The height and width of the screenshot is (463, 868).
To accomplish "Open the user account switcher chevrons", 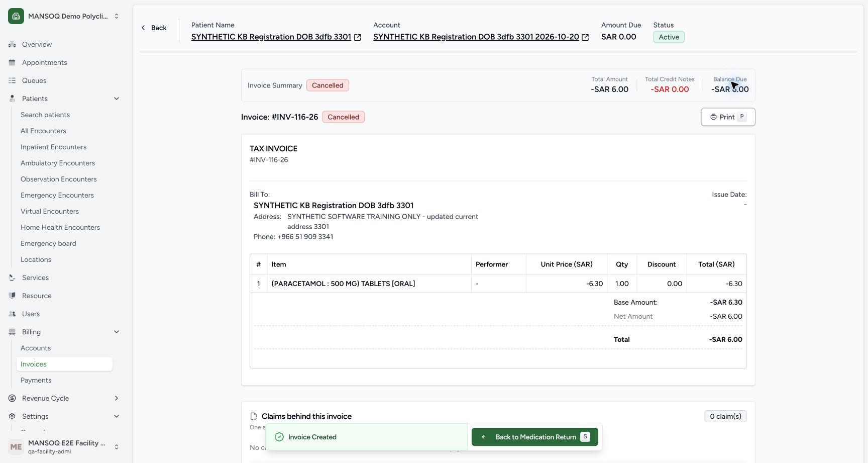I will coord(117,447).
